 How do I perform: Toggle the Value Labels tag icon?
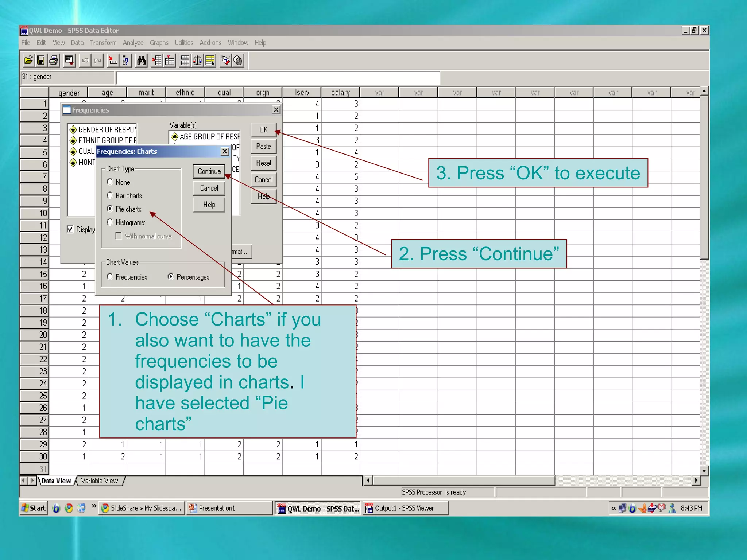[226, 60]
